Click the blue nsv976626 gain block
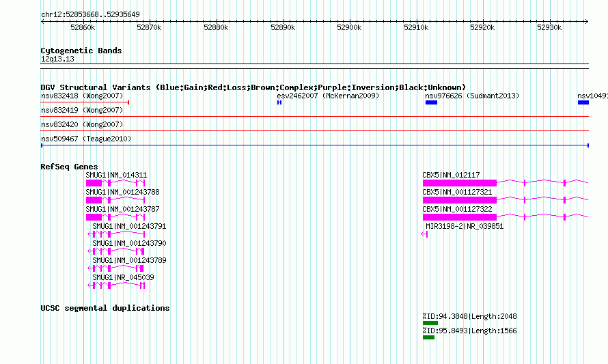This screenshot has width=608, height=364. coord(431,102)
